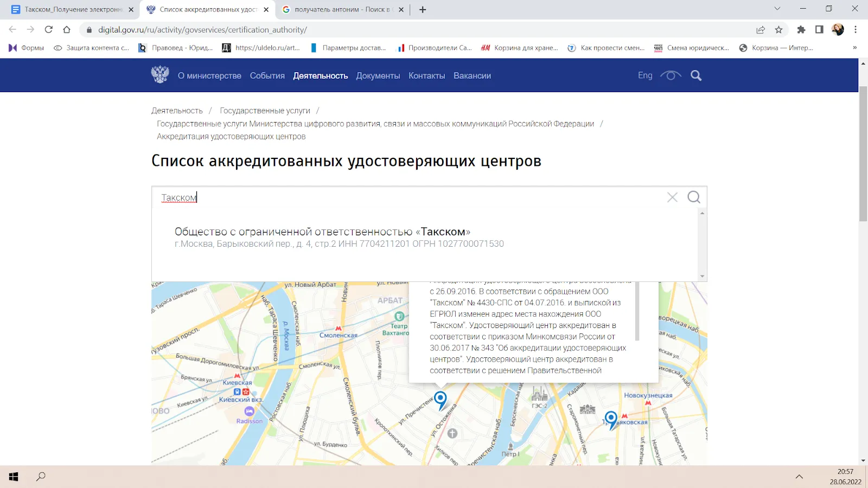Open Windows Start menu
This screenshot has height=488, width=868.
pyautogui.click(x=14, y=477)
